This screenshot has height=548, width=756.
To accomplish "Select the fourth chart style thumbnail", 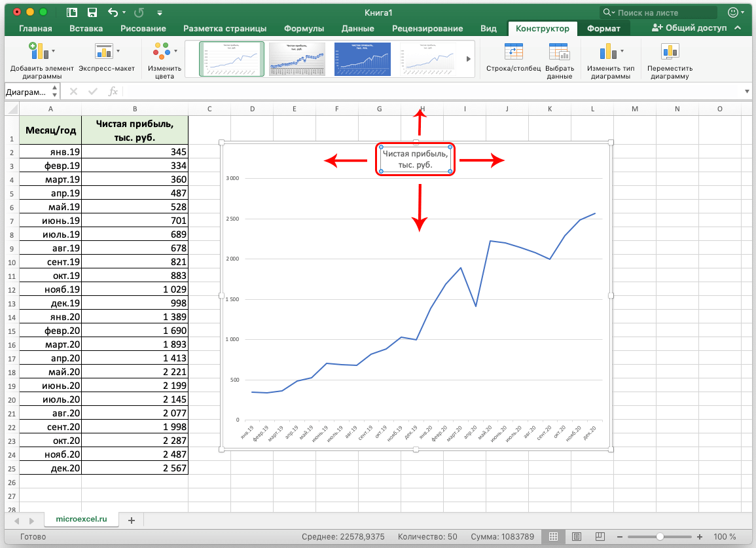I will [x=428, y=59].
